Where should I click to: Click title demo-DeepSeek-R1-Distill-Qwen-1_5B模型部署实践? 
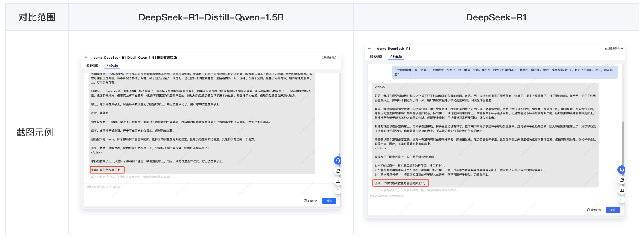[x=135, y=58]
